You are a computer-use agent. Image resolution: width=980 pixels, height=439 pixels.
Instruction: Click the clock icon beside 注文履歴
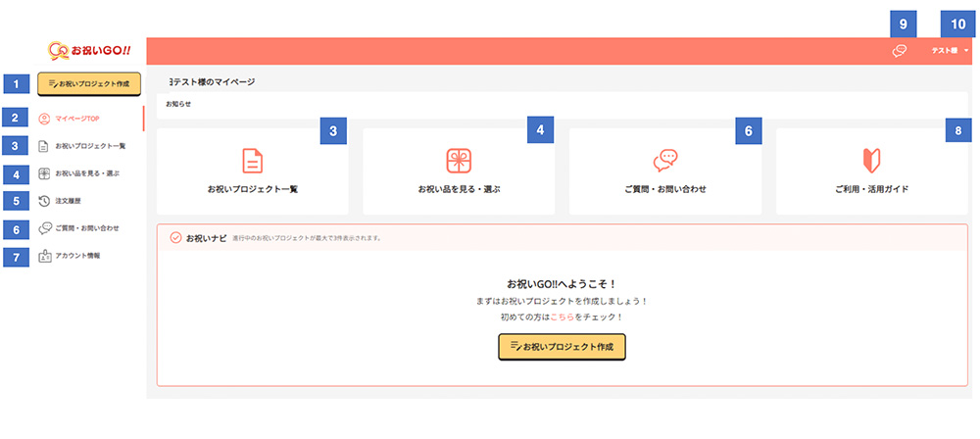point(44,201)
